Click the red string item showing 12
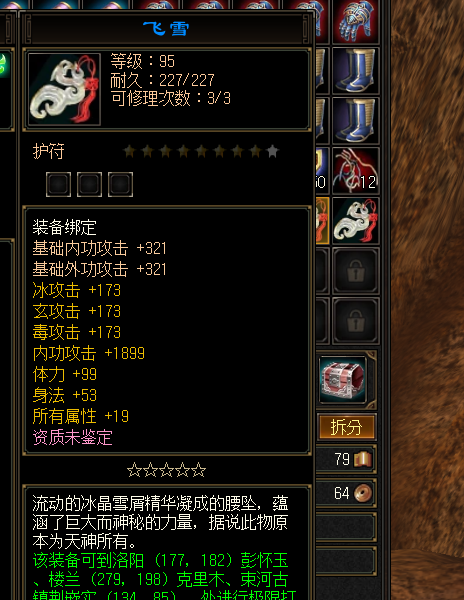The height and width of the screenshot is (600, 464). pyautogui.click(x=355, y=171)
